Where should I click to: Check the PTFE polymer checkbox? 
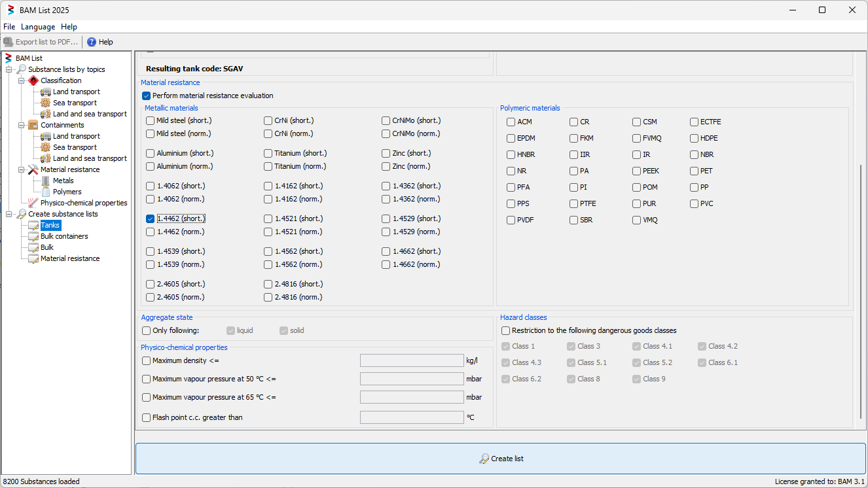pos(573,203)
